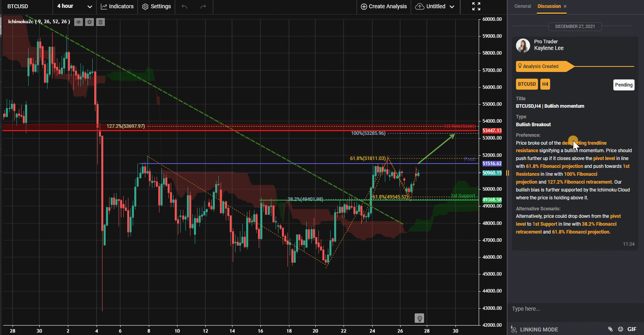Image resolution: width=644 pixels, height=335 pixels.
Task: Click the Bullish Breakout type text
Action: click(x=533, y=125)
